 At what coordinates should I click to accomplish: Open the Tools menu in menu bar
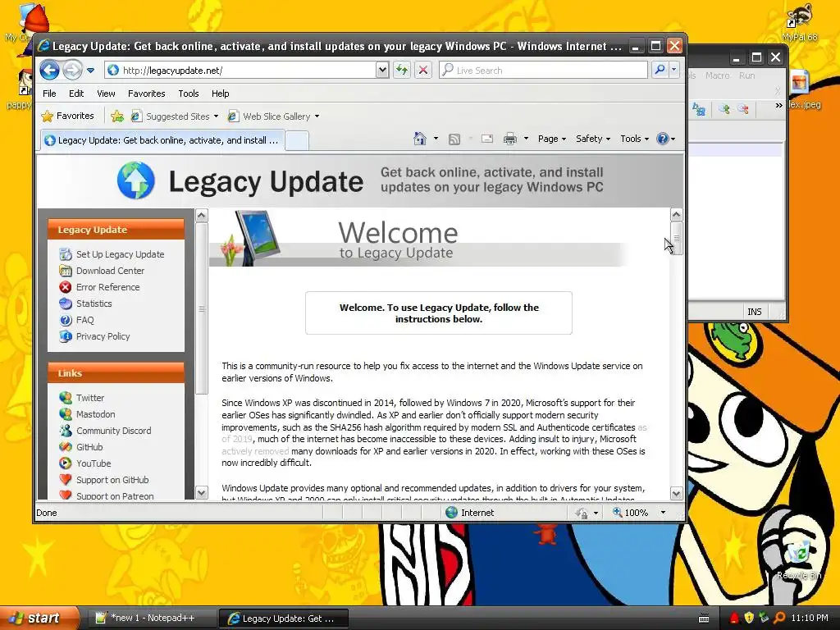tap(188, 94)
